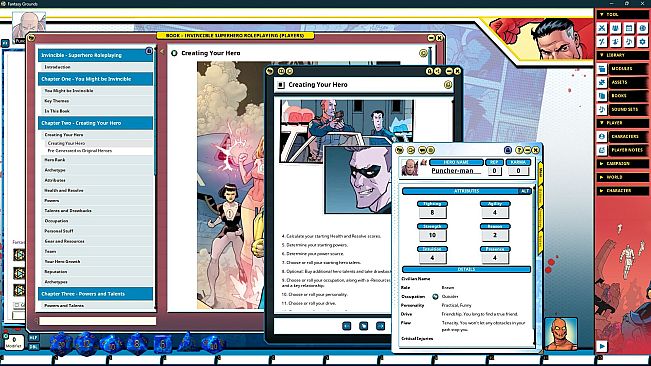Click the Strength attribute value 10
Screen dimensions: 651x366
point(432,235)
